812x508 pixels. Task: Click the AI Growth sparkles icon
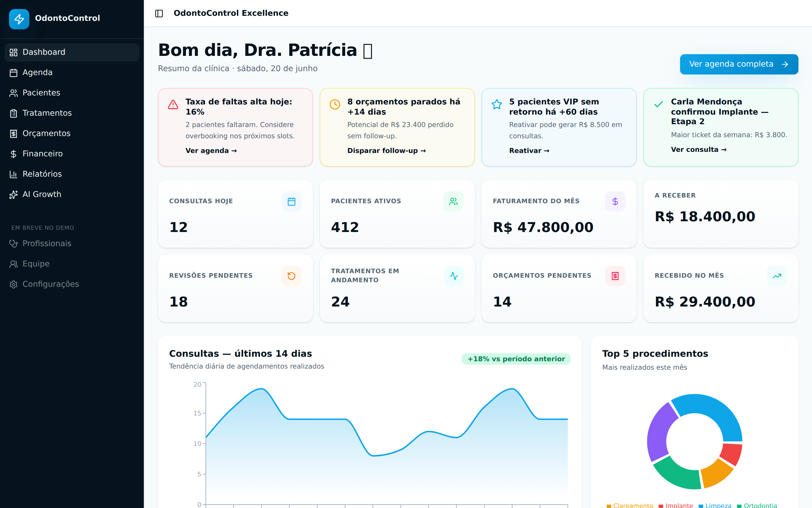pos(14,195)
